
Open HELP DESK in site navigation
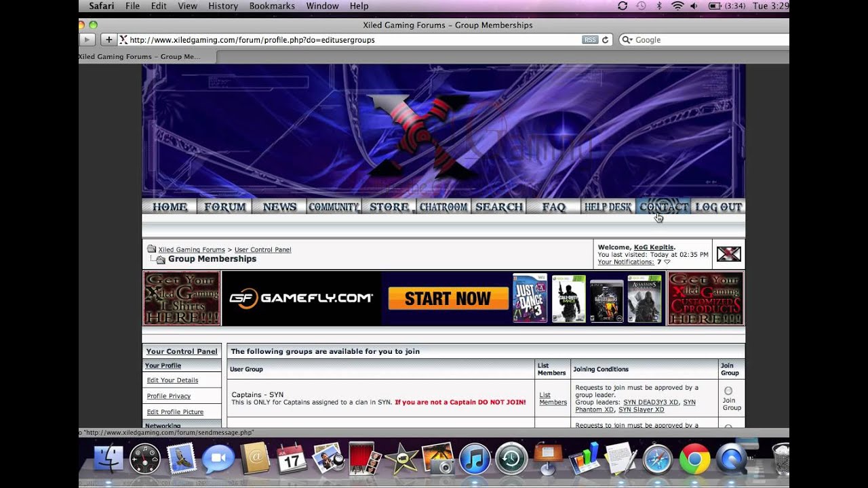coord(608,207)
